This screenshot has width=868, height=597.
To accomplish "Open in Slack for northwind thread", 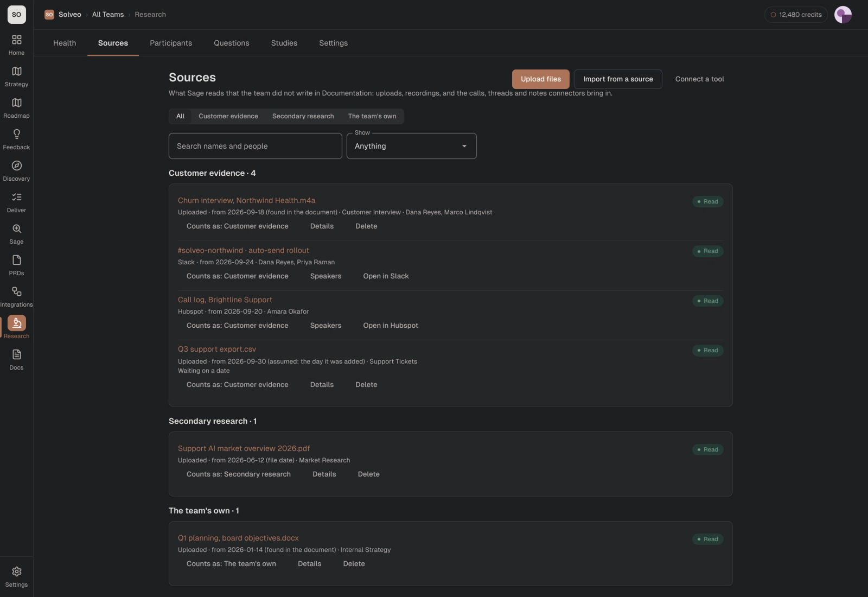I will tap(386, 276).
